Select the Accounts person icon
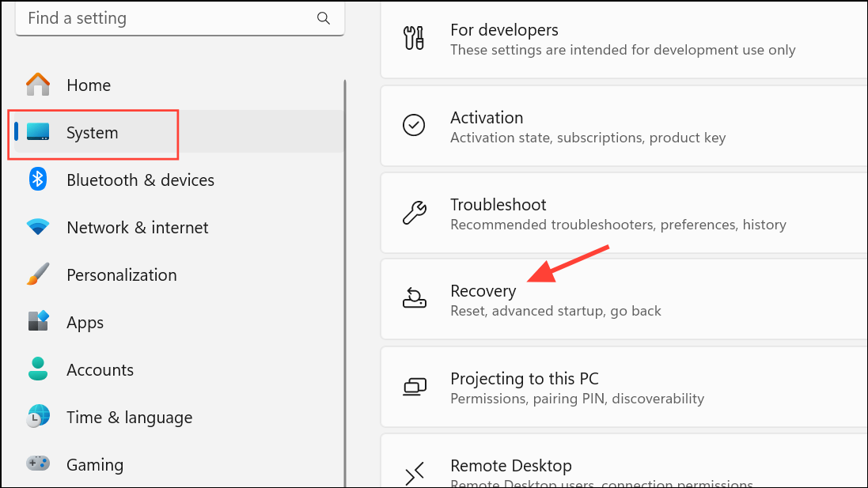 pyautogui.click(x=37, y=369)
